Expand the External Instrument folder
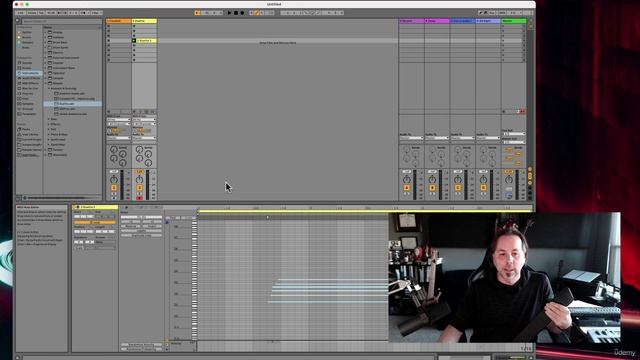The width and height of the screenshot is (640, 360). (x=46, y=58)
